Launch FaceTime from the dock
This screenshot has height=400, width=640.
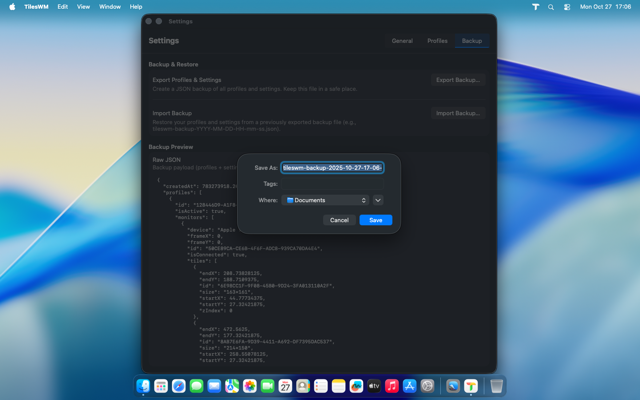(x=267, y=386)
